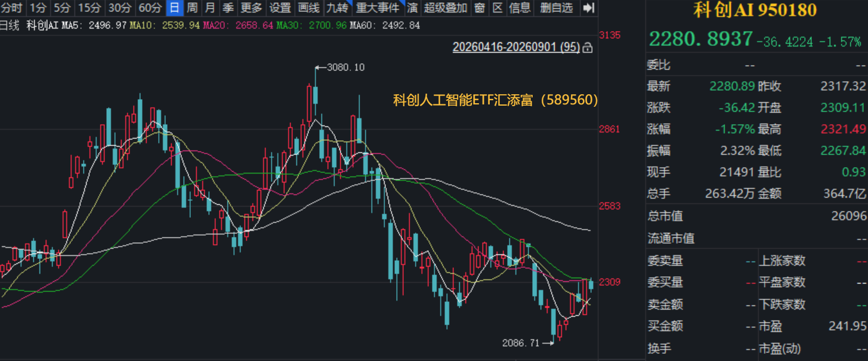Click the 科创AI 950180 title
Image resolution: width=868 pixels, height=361 pixels.
(x=755, y=10)
